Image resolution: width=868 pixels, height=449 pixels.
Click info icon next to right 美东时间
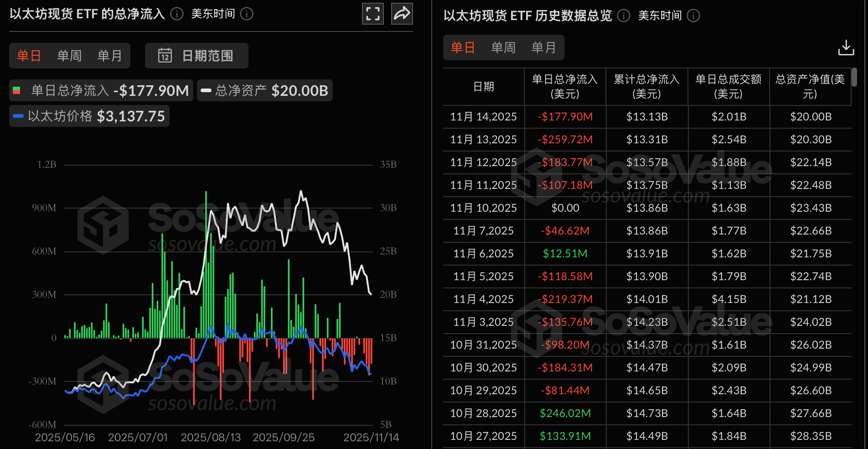(x=693, y=16)
